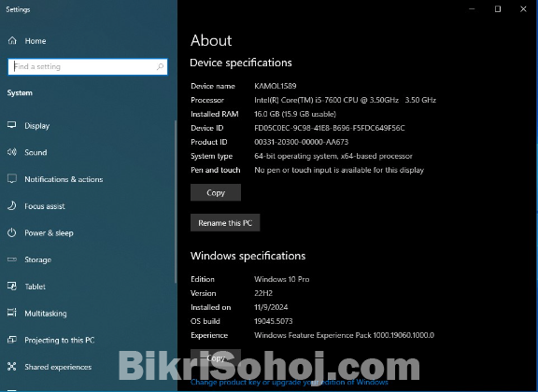Click the Projecting to this PC icon
Screen dimensions: 538x392
[x=11, y=340]
